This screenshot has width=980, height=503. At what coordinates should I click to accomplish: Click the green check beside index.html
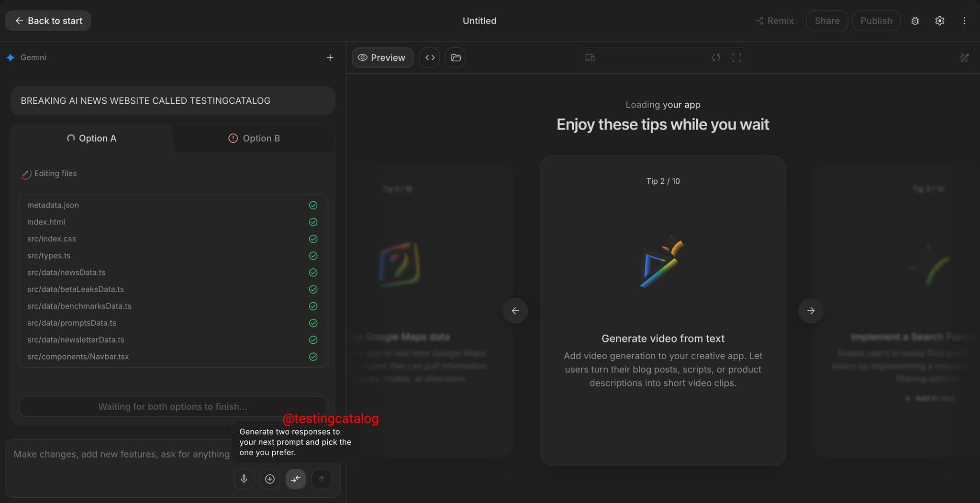point(313,222)
